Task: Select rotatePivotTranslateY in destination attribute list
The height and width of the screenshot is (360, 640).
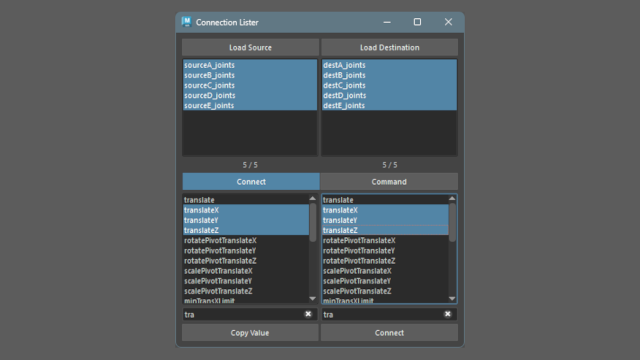Action: point(385,251)
